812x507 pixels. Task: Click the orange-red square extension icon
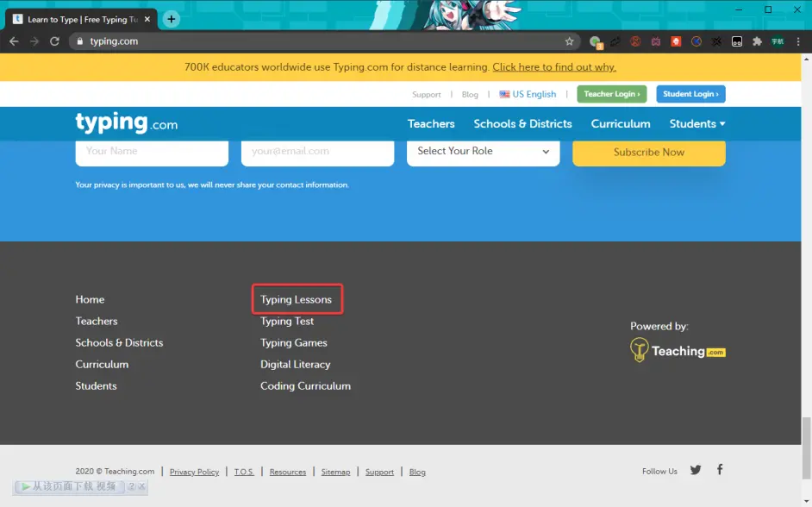[676, 41]
